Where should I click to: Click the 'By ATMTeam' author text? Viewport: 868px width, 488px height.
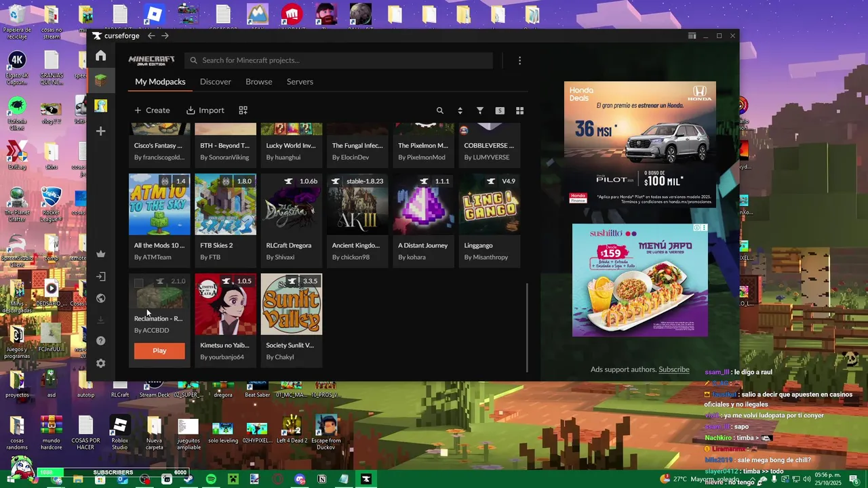pos(153,258)
